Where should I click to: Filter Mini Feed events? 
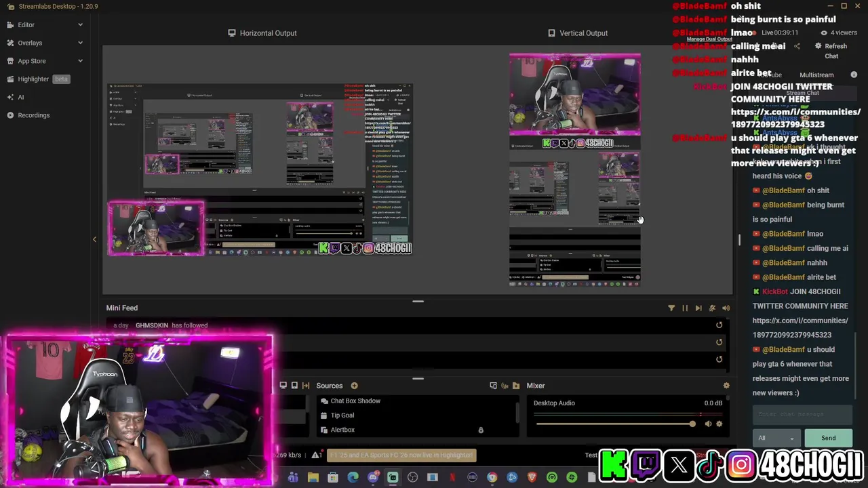coord(671,308)
